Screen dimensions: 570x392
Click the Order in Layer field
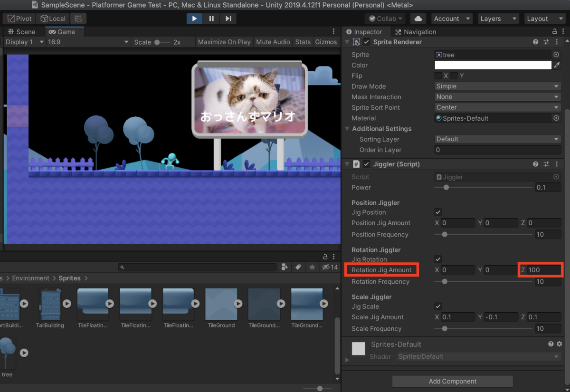point(498,150)
